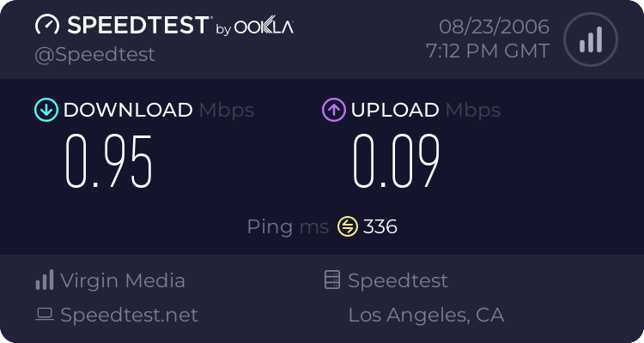Click the Virgin Media signal bars icon
Screen dimensions: 644x343
[45, 280]
